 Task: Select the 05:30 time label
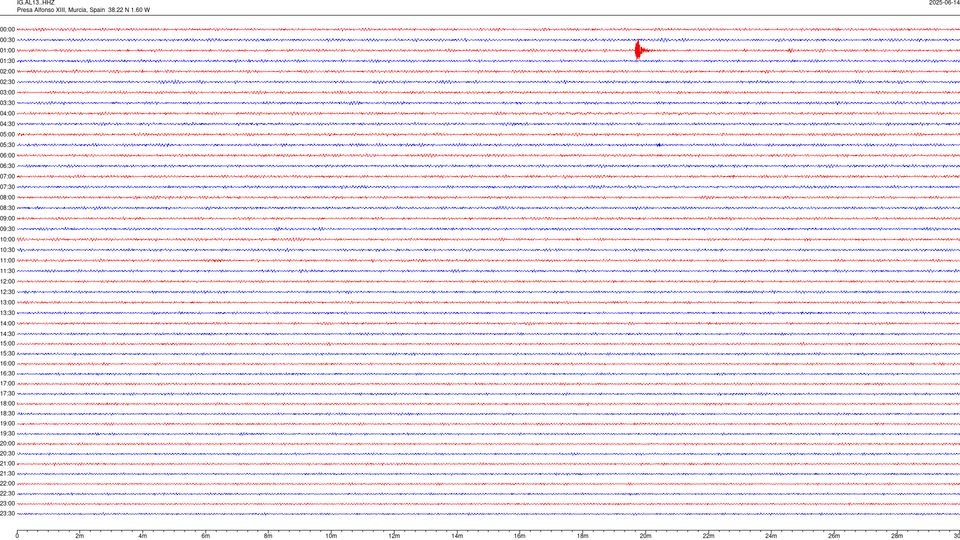click(7, 145)
